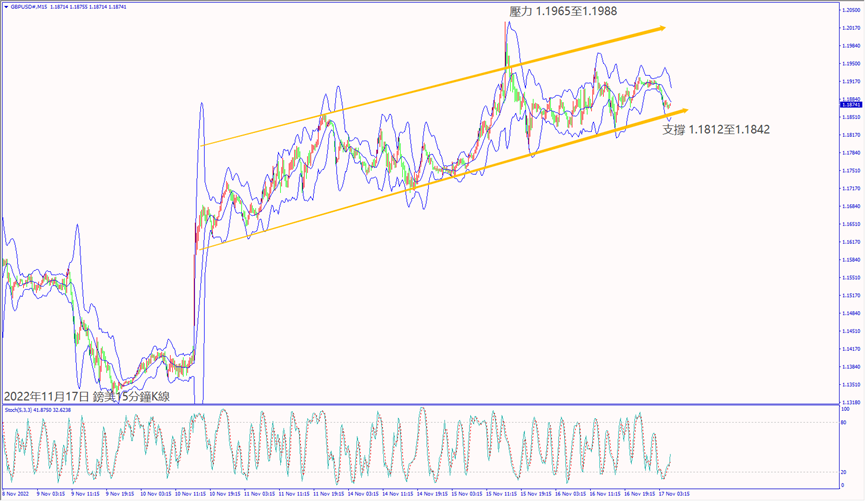Click the 1.13180 price axis label
This screenshot has height=501, width=865.
click(x=851, y=402)
